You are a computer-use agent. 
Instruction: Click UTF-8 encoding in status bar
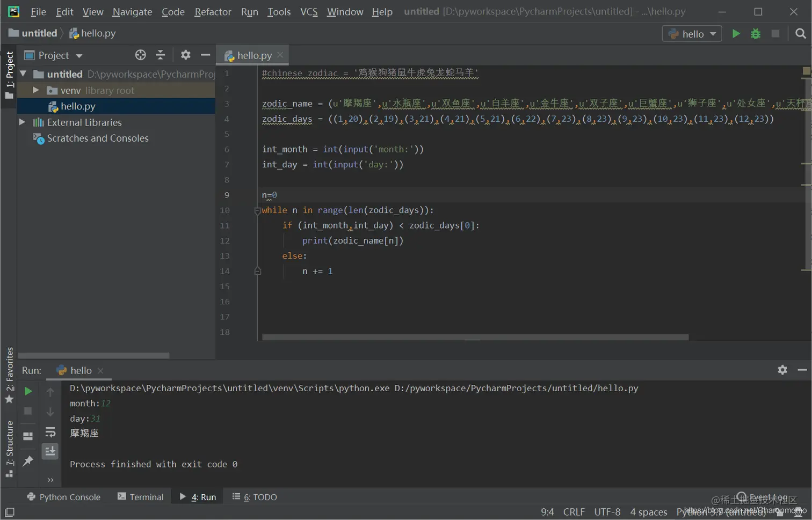point(607,512)
